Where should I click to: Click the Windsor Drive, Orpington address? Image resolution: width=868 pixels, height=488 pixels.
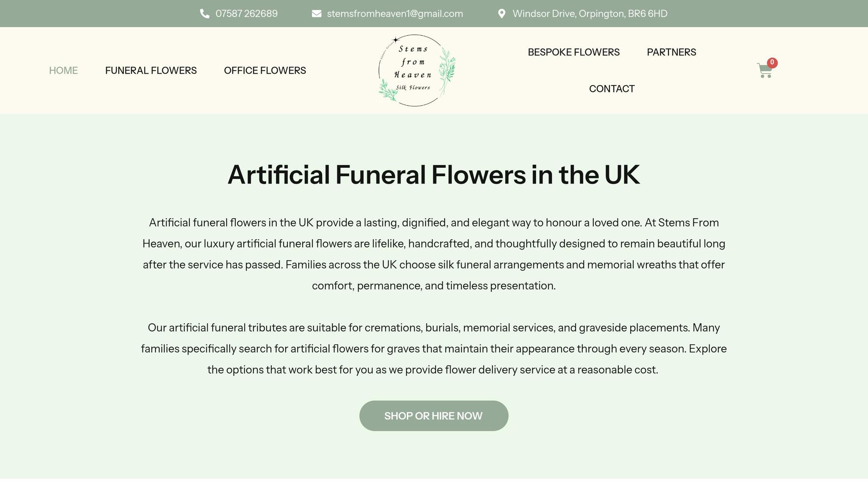(x=590, y=14)
